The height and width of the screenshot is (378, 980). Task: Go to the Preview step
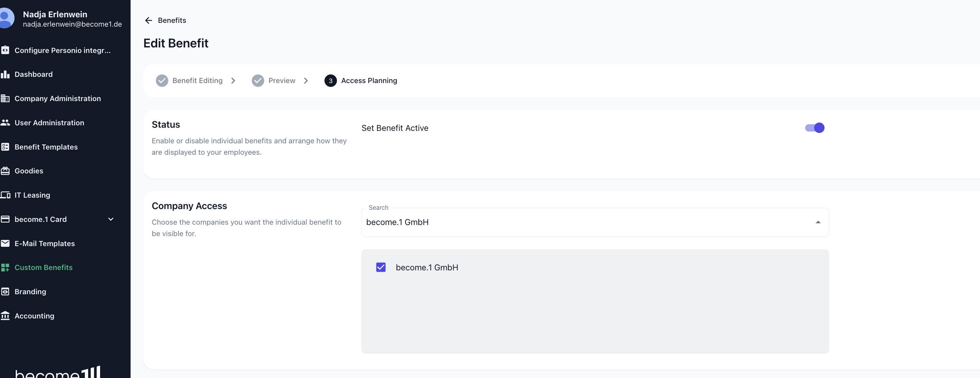click(x=274, y=81)
